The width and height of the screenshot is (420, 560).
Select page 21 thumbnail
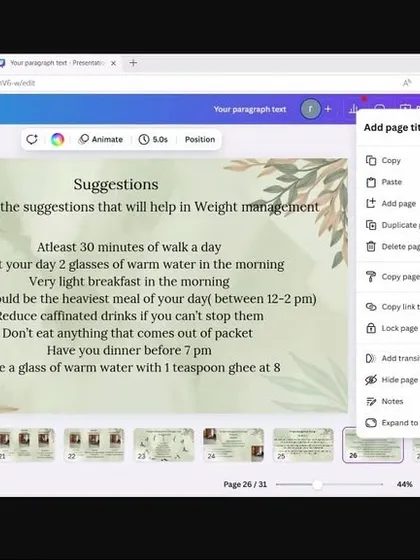pos(27,445)
